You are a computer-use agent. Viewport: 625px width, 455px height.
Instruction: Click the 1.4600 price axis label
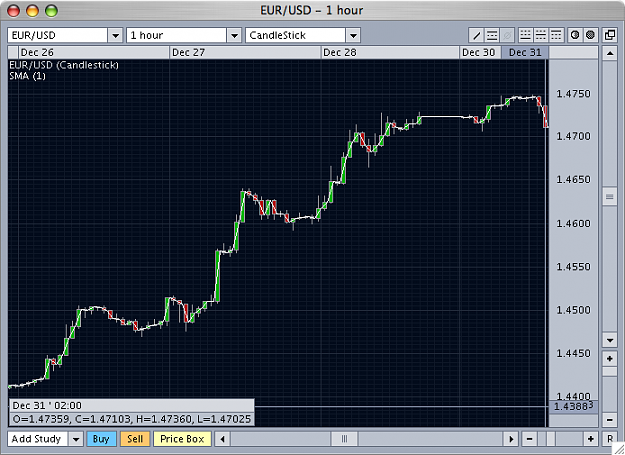(573, 224)
